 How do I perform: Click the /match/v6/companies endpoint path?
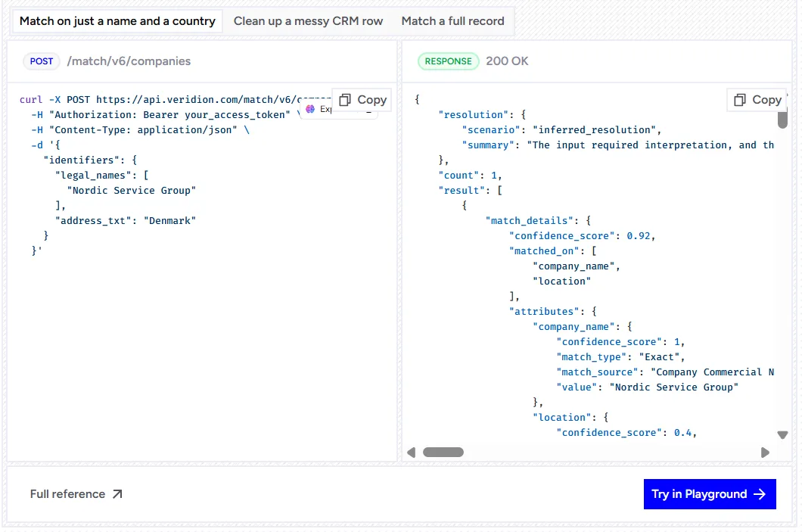click(129, 61)
